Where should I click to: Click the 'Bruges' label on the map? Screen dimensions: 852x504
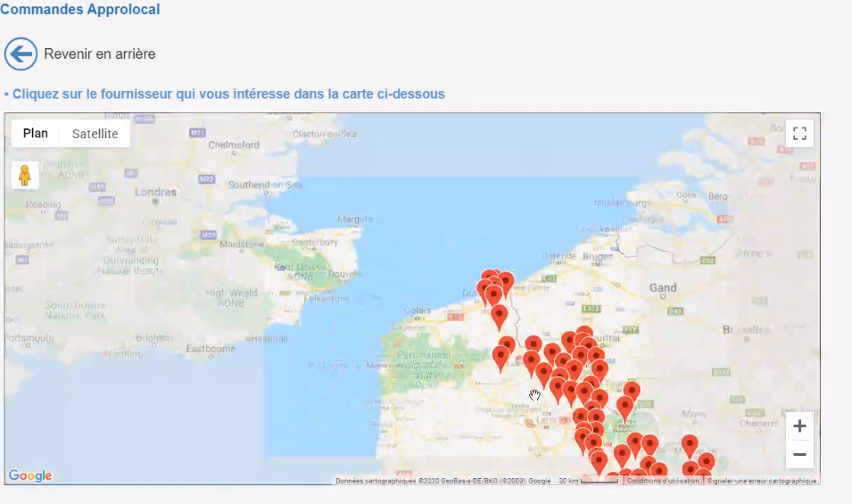[x=598, y=256]
